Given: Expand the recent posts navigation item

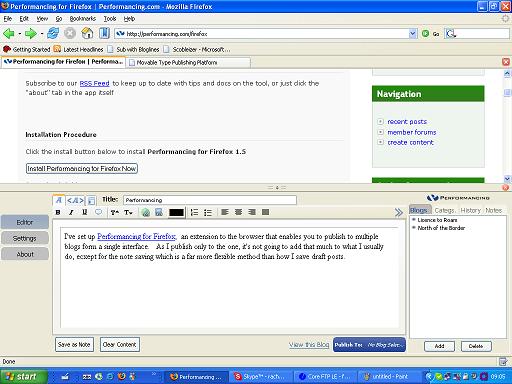Looking at the screenshot, I should point(380,121).
